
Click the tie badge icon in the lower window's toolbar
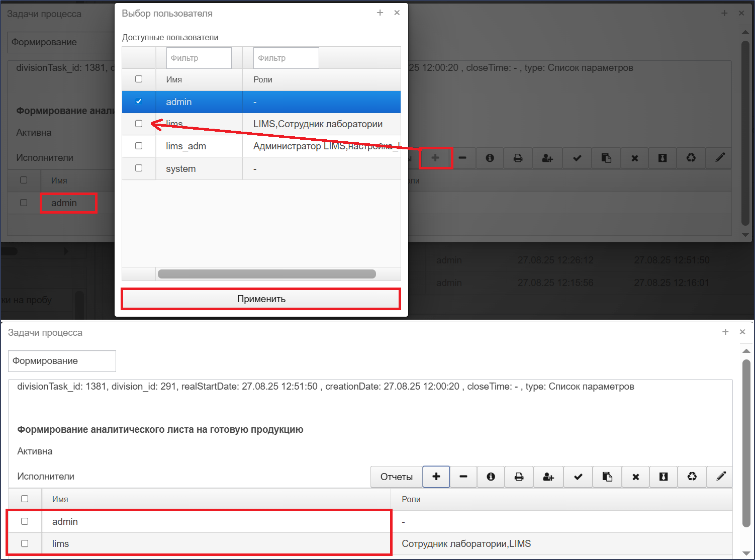664,477
